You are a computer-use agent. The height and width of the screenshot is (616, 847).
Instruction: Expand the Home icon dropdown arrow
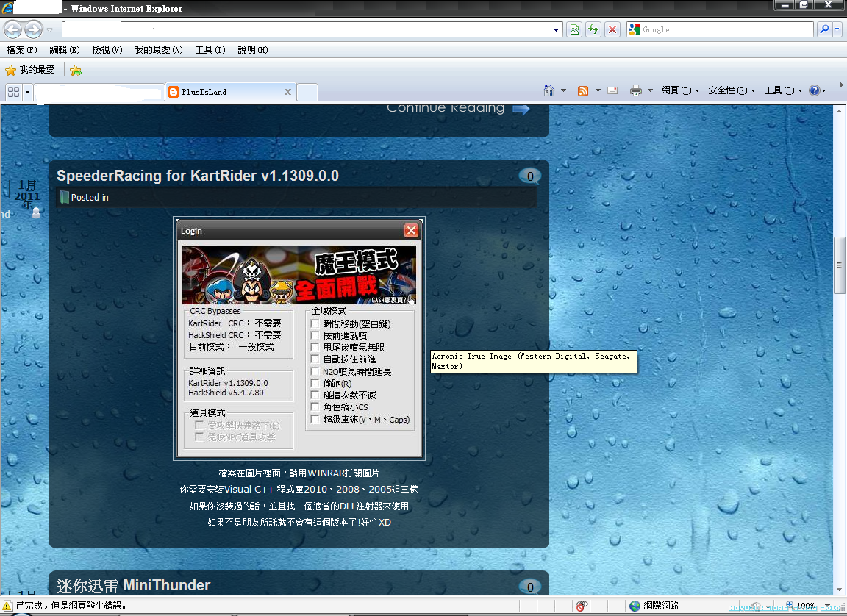click(563, 90)
